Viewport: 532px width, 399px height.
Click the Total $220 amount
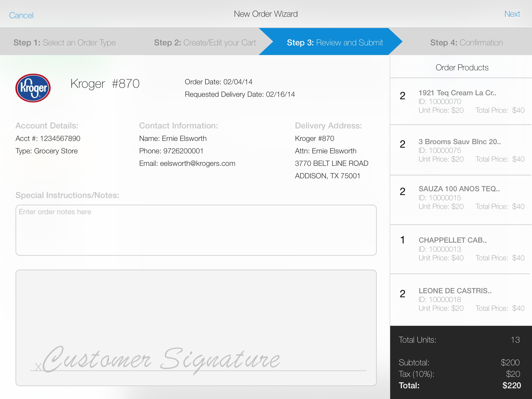512,386
